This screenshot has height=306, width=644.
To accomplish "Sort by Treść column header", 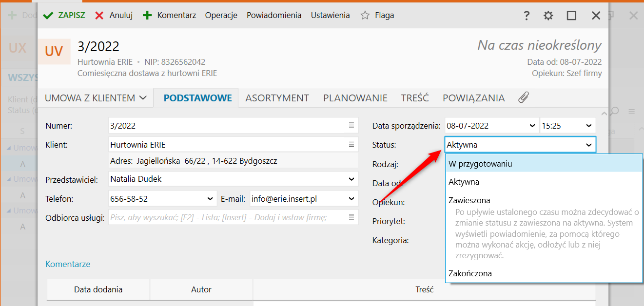I will coord(425,289).
